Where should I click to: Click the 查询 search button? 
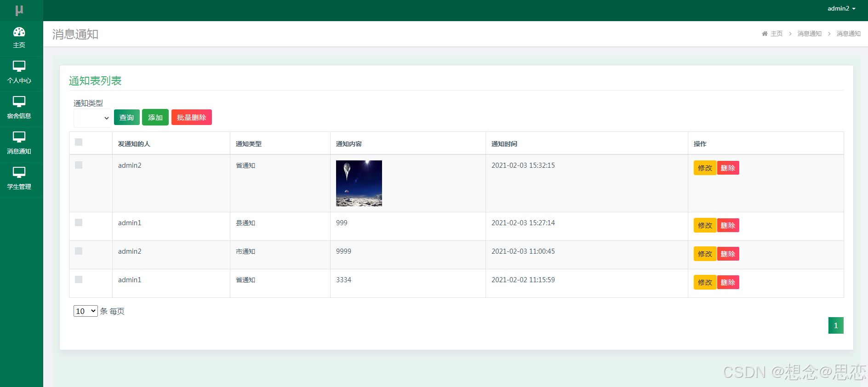[x=127, y=117]
